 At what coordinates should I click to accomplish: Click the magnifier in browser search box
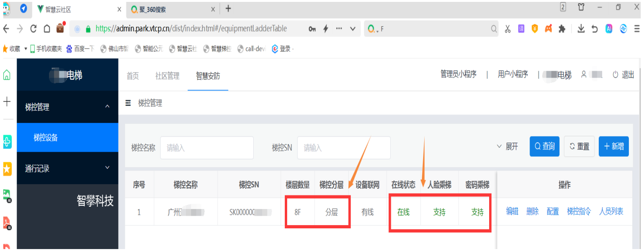click(x=494, y=29)
